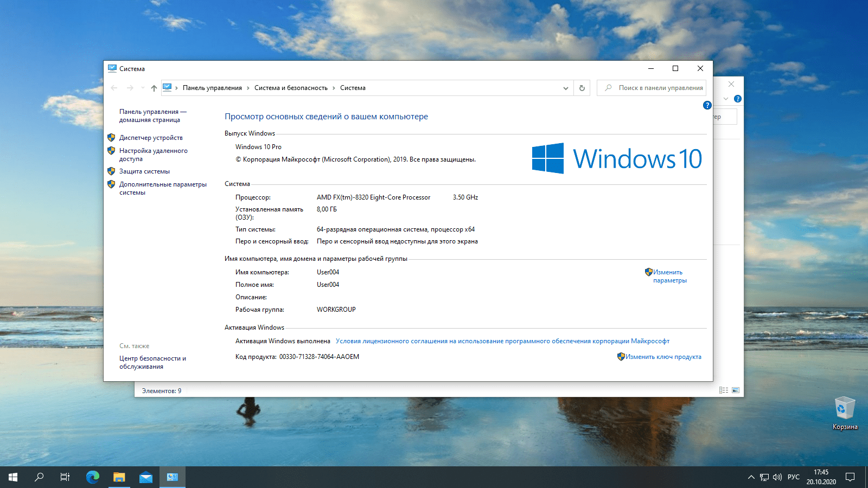
Task: Open Security and Maintenance Center link
Action: 152,362
